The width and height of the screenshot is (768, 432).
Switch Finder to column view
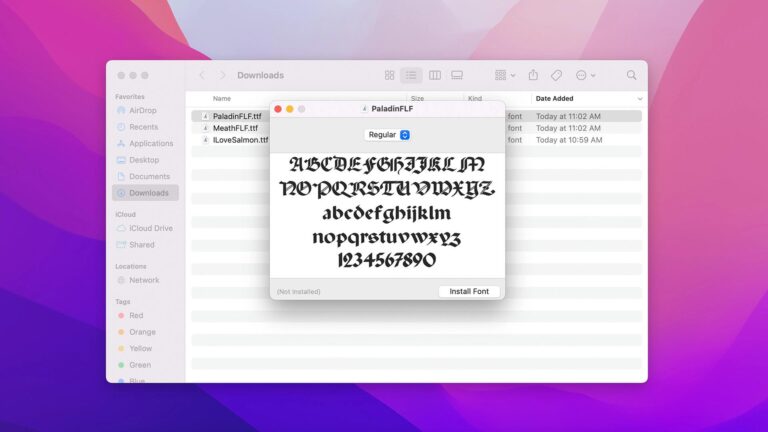coord(434,75)
